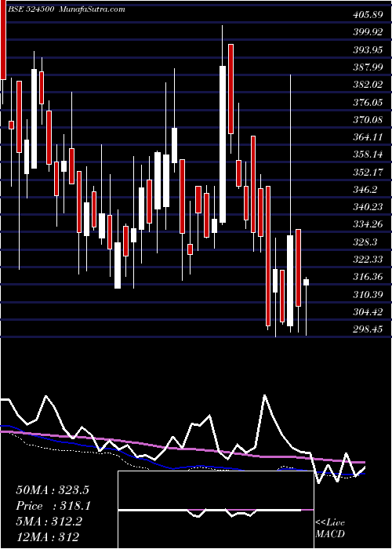The image size is (392, 549).
Task: Select the 346.2 price label
Action: 365,190
